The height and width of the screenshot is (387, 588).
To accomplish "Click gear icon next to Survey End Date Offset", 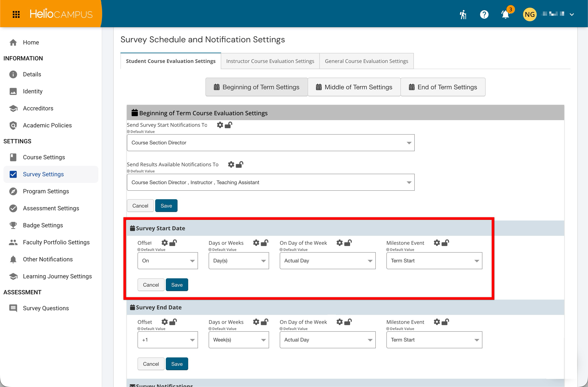I will point(165,322).
